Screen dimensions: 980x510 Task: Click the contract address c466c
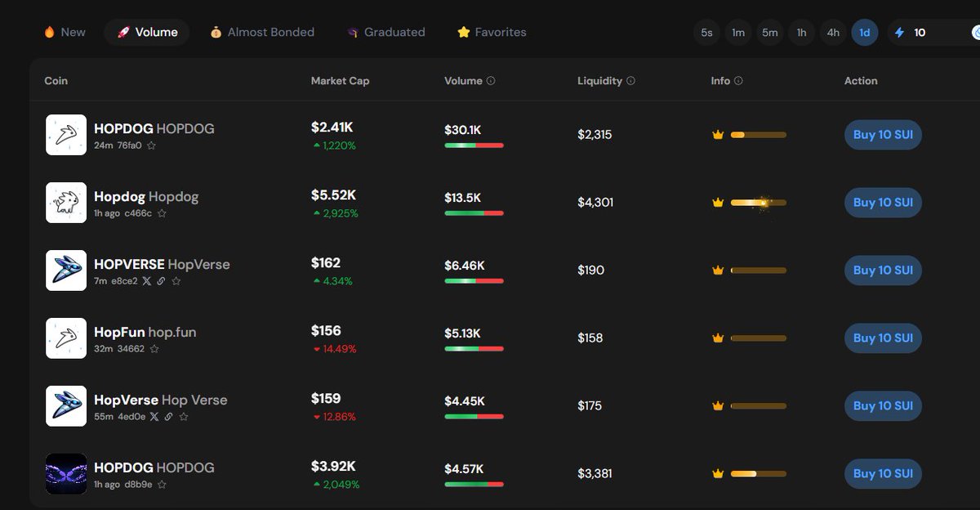coord(138,213)
